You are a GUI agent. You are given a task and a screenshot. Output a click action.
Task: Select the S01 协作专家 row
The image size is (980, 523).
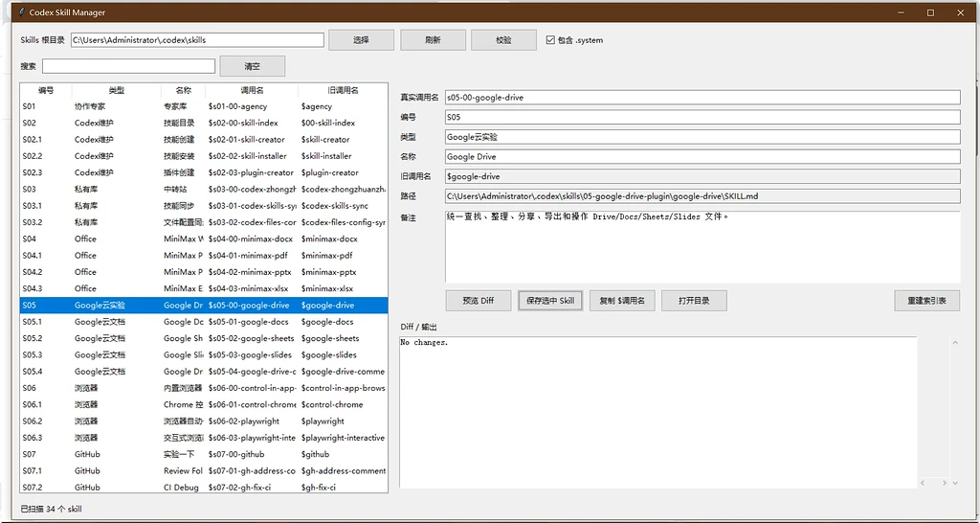coord(204,106)
